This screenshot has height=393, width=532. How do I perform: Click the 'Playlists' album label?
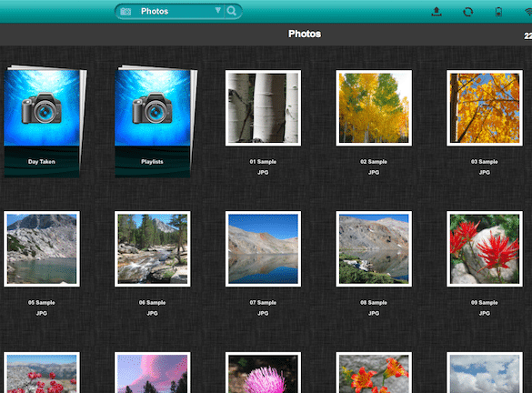153,162
